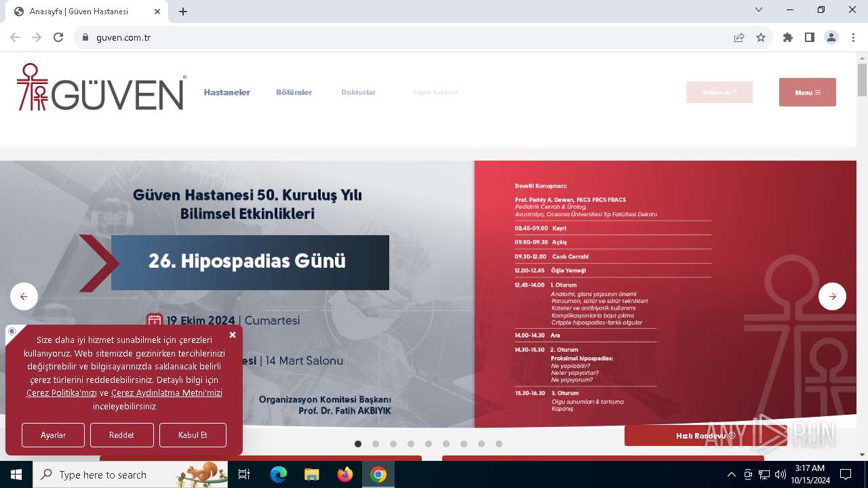Select the fifth carousel dot
The height and width of the screenshot is (488, 868).
click(429, 444)
